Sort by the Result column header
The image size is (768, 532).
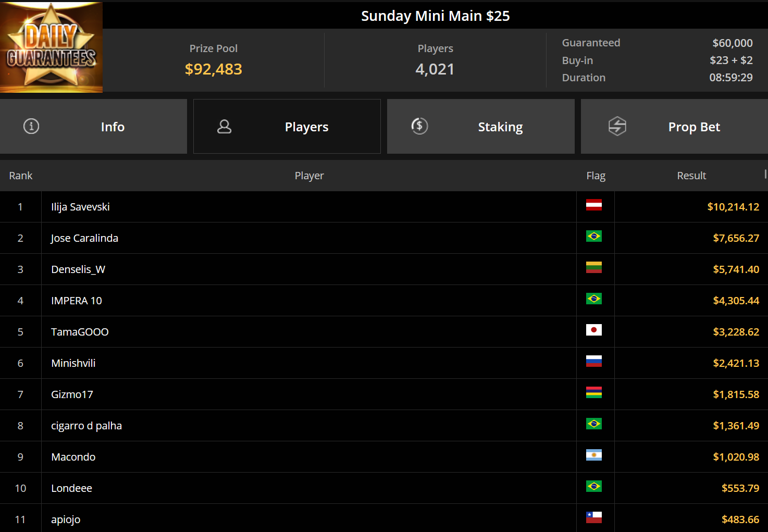[691, 176]
